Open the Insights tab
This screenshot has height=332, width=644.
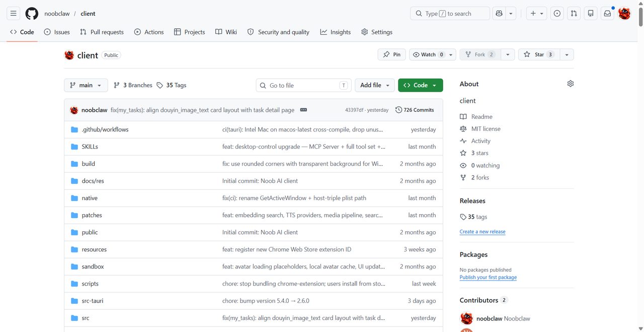336,32
